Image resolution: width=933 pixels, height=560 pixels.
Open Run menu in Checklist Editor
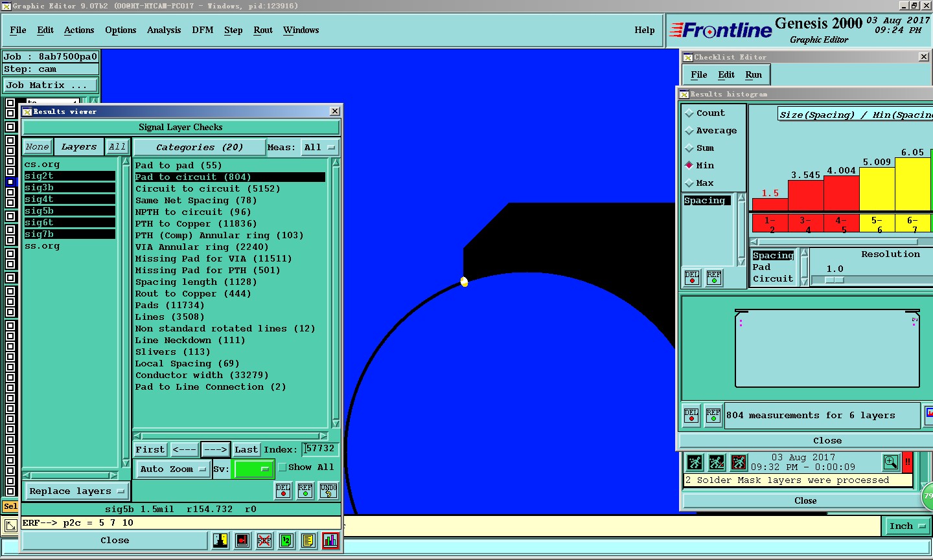click(x=754, y=75)
